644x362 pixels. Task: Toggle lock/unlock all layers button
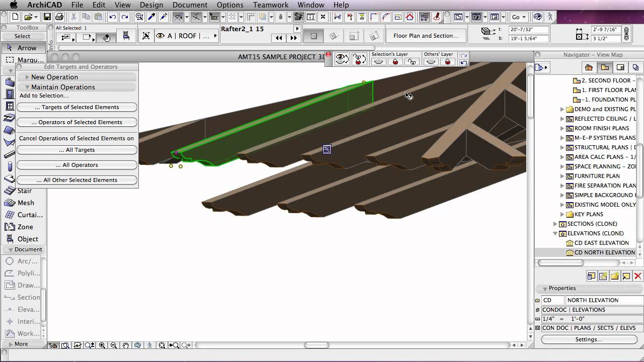click(x=359, y=59)
